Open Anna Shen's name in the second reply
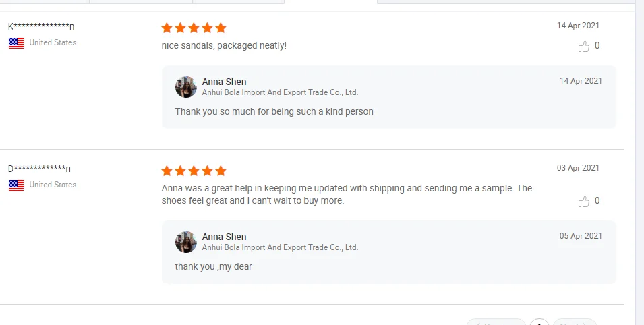The width and height of the screenshot is (644, 325). pos(224,237)
